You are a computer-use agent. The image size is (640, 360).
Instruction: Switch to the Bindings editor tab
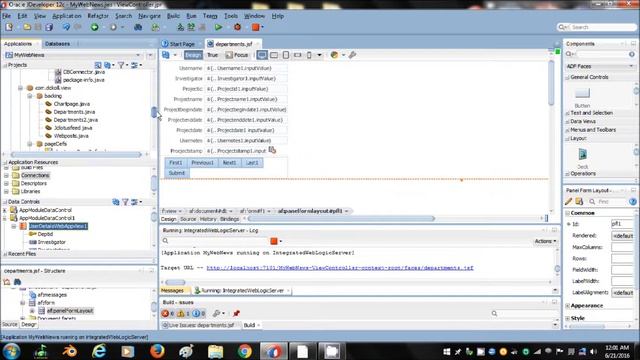point(229,219)
